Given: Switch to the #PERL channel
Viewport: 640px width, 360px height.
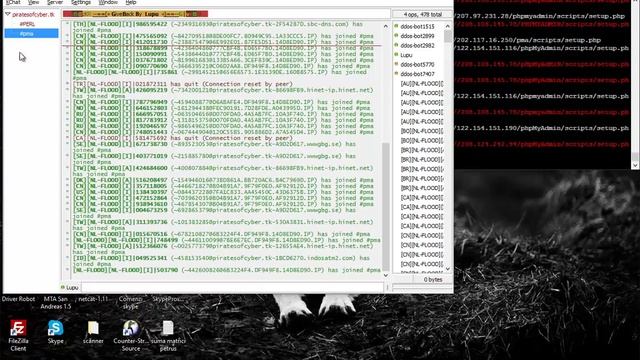Looking at the screenshot, I should (x=27, y=24).
